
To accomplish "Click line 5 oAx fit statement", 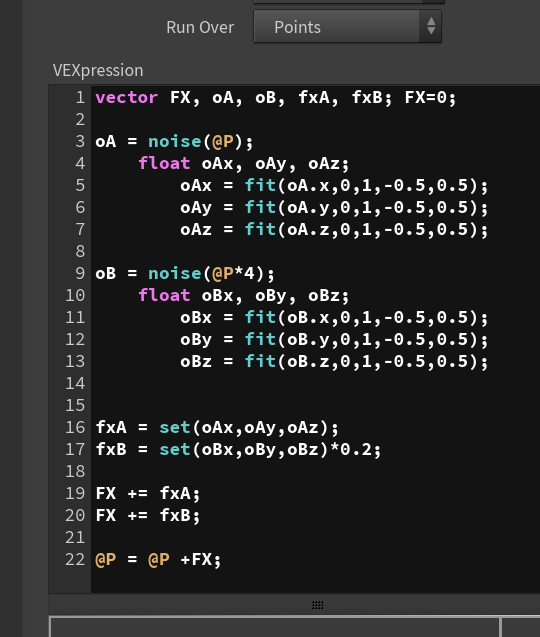I will click(x=334, y=186).
